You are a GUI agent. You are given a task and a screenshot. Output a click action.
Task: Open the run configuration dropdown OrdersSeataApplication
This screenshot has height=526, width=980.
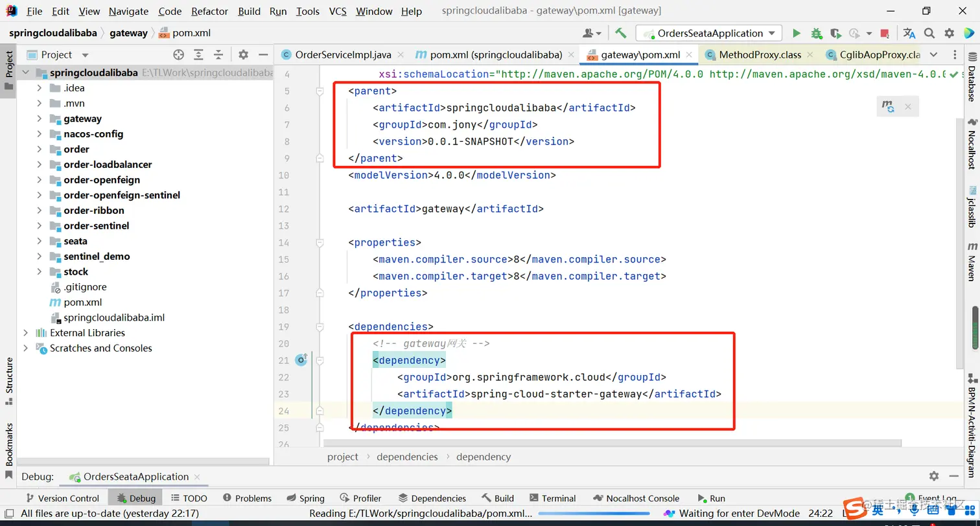pos(709,33)
